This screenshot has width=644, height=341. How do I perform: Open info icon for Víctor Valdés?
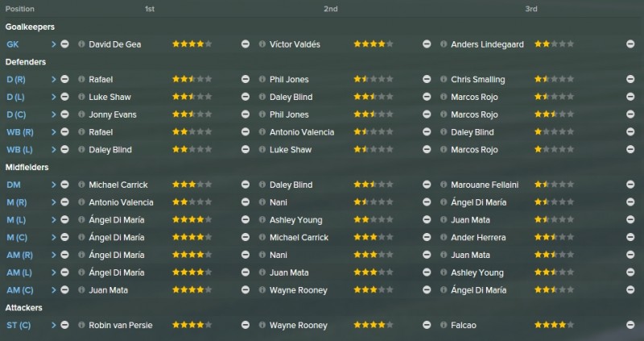(262, 44)
